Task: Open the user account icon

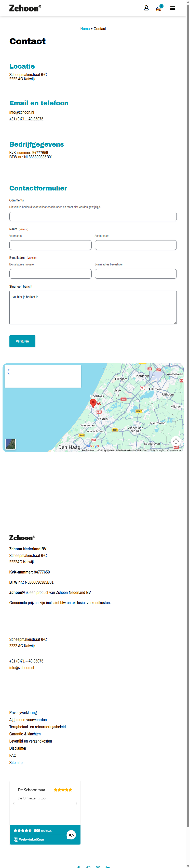Action: (146, 8)
